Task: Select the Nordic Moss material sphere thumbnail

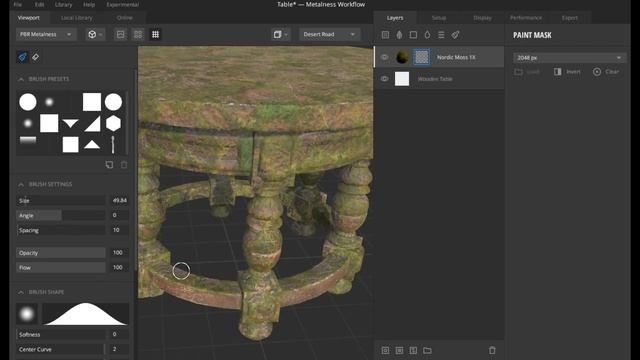Action: [x=402, y=57]
